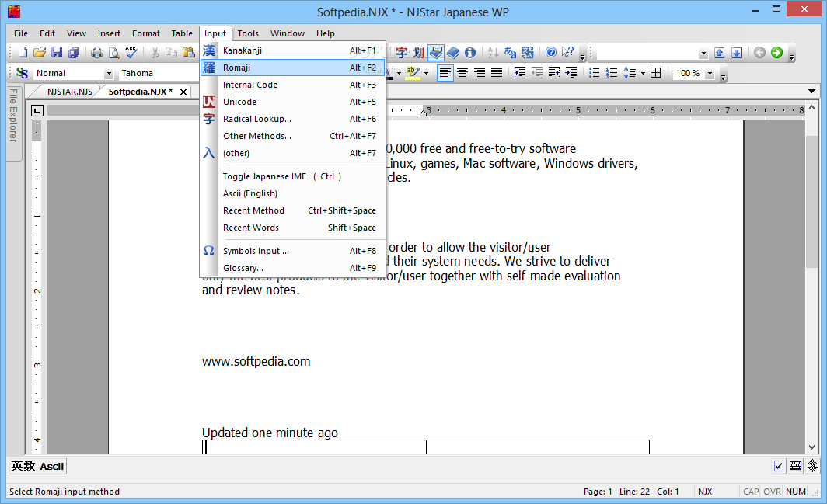Expand formatting toolbar overflow options

[x=723, y=76]
